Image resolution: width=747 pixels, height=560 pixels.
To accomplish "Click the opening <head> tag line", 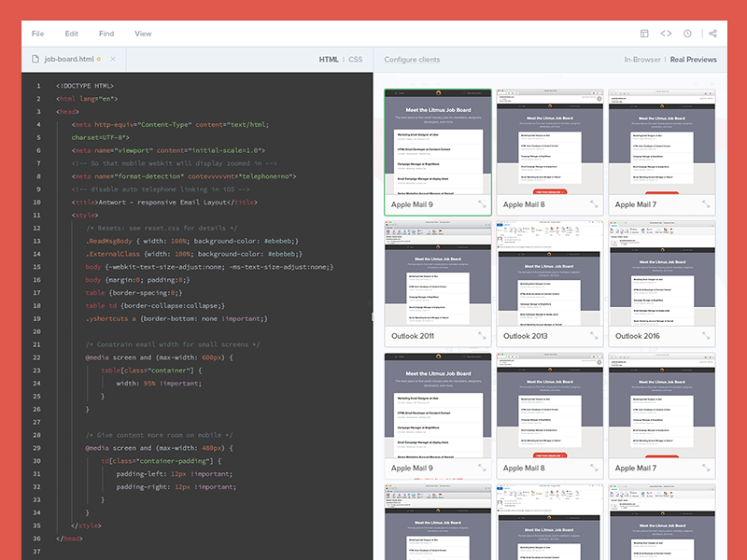I will 67,111.
